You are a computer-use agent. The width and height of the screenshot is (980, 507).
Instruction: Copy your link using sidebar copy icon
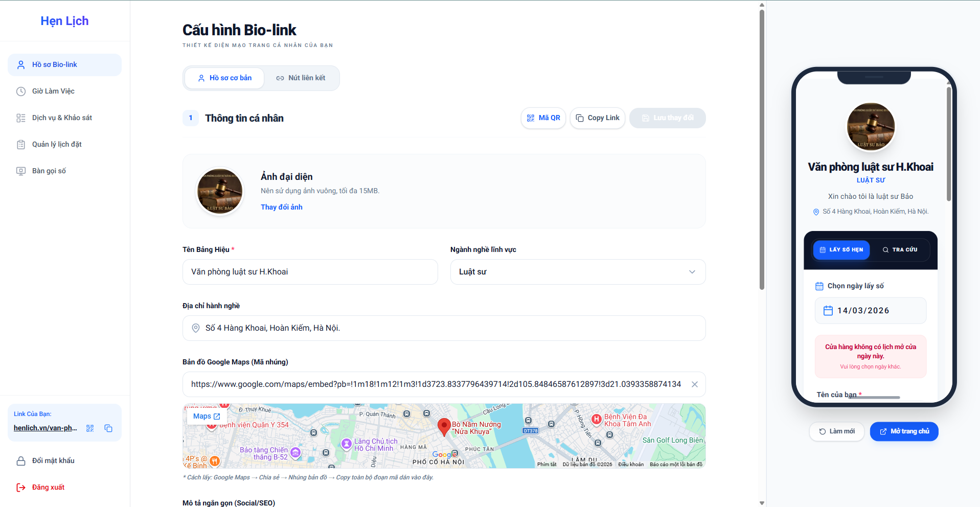point(108,428)
